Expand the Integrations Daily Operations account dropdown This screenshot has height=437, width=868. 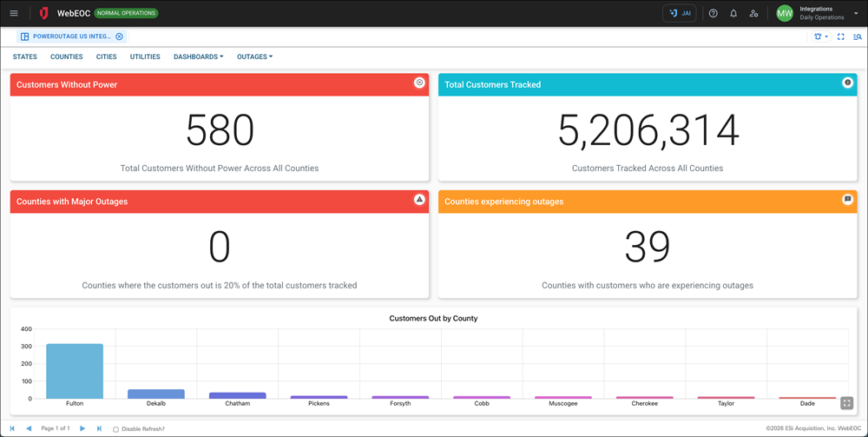coord(856,14)
